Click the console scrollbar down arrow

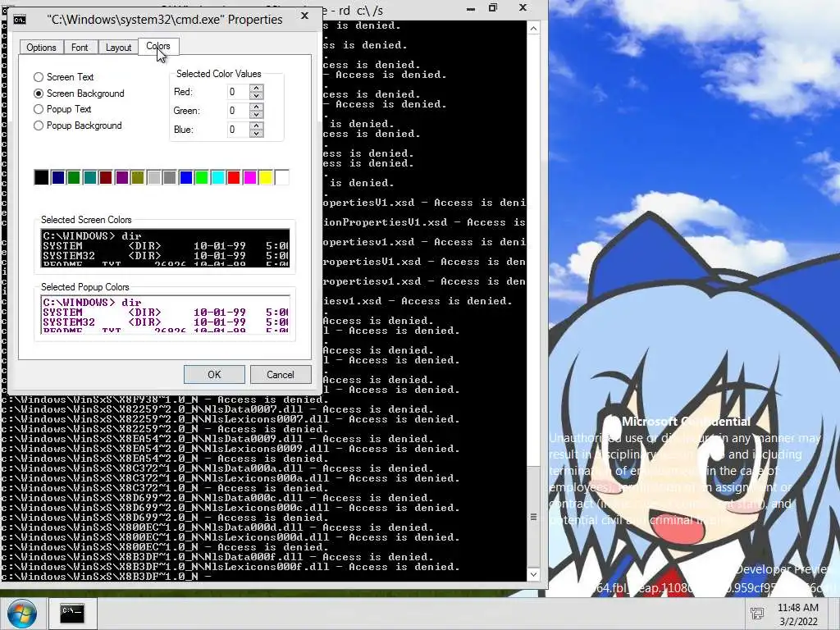pyautogui.click(x=533, y=574)
